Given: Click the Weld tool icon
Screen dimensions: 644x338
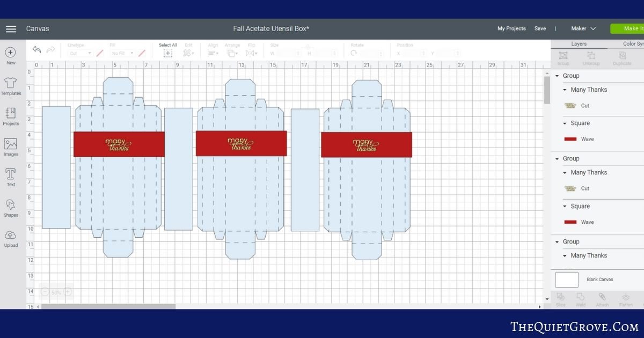Looking at the screenshot, I should point(581,297).
